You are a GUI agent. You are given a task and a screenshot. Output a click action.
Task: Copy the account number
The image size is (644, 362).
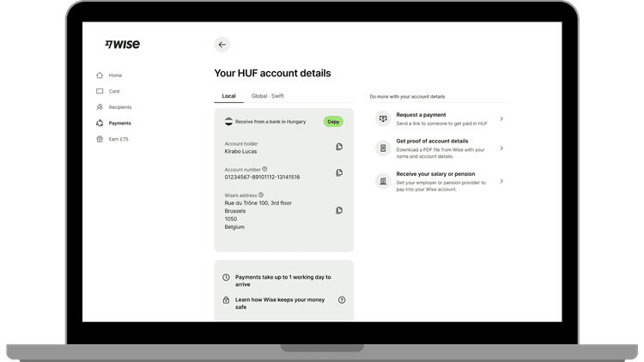pyautogui.click(x=339, y=172)
